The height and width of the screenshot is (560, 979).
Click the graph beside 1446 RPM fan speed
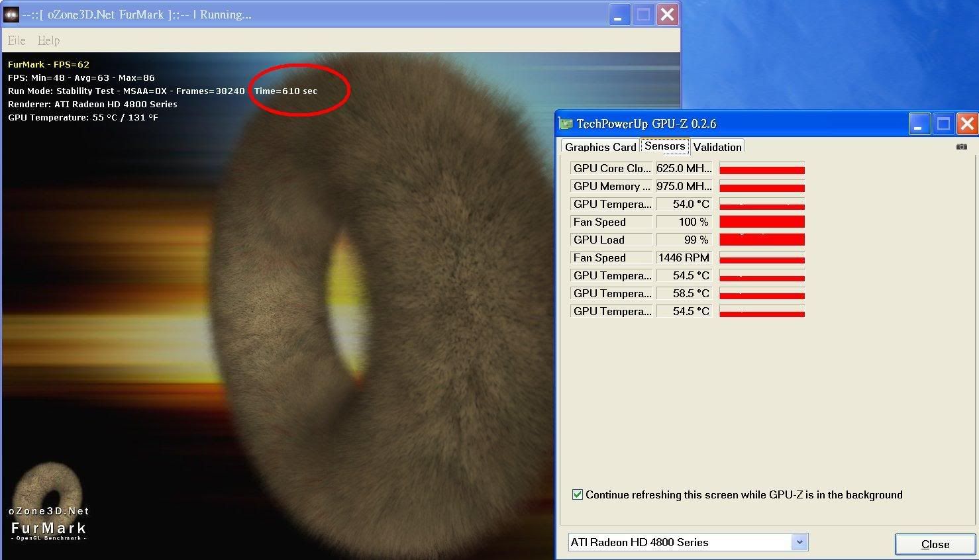(762, 257)
